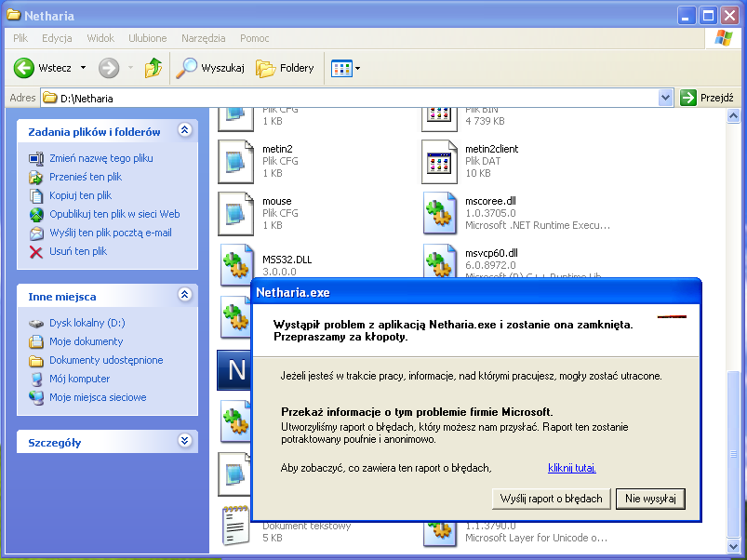Open the Widok menu
The image size is (747, 560).
coord(100,38)
